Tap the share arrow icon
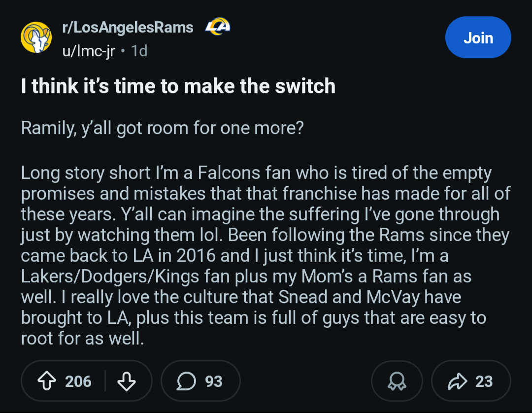Screen dimensions: 532x413 click(x=457, y=381)
